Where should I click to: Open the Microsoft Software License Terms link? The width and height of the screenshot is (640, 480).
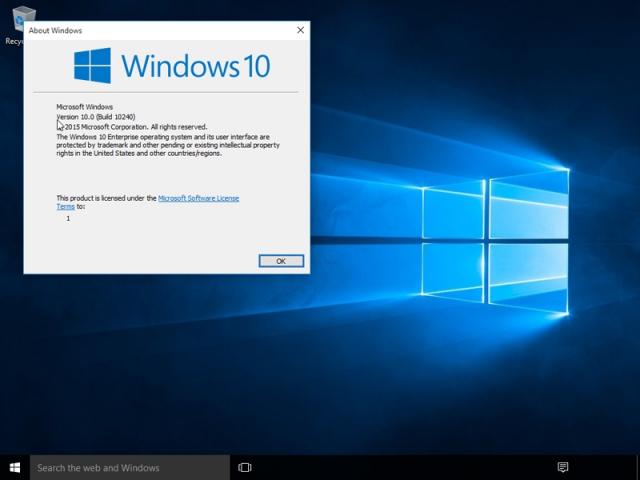[x=198, y=198]
